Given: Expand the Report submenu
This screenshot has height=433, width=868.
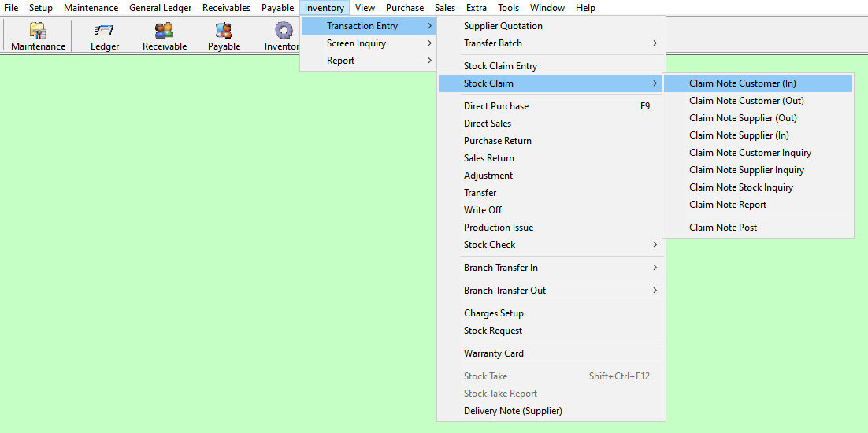Looking at the screenshot, I should point(369,61).
